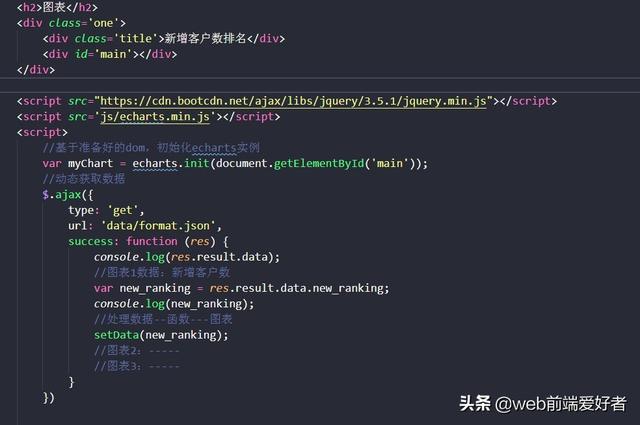Click the div id 'main' line
Screen dimensions: 640x425
point(110,54)
